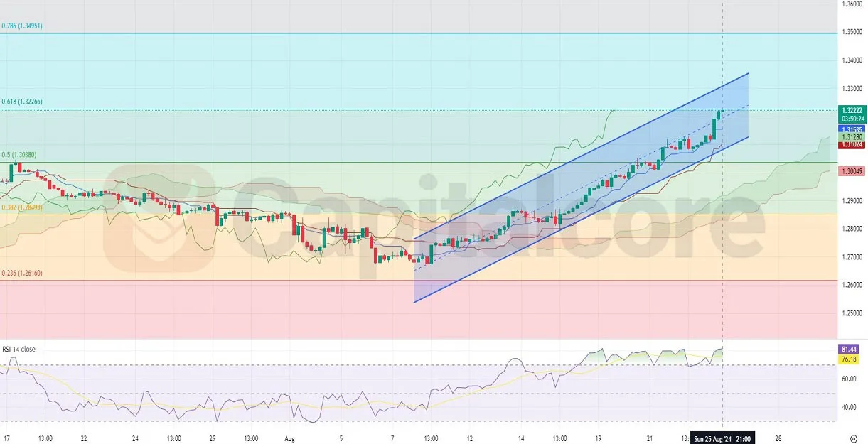
Task: Click the green 76.18 RSI value badge
Action: pyautogui.click(x=849, y=359)
